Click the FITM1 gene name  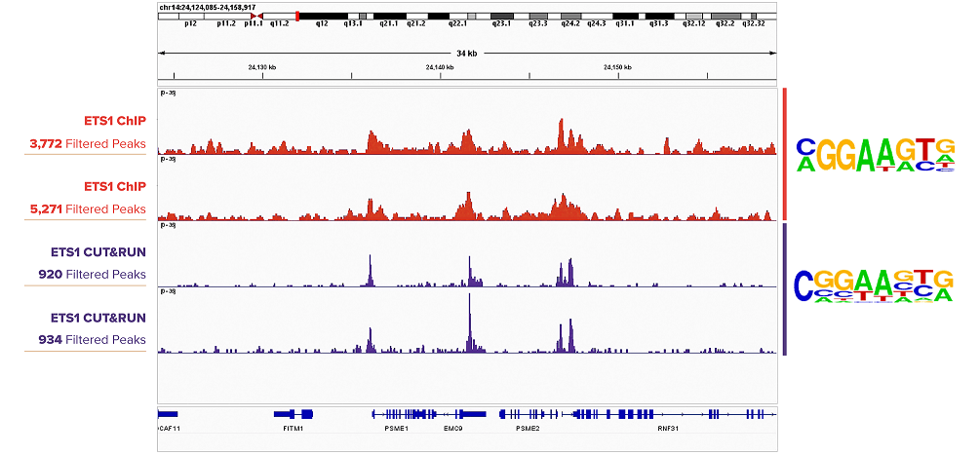pos(293,429)
